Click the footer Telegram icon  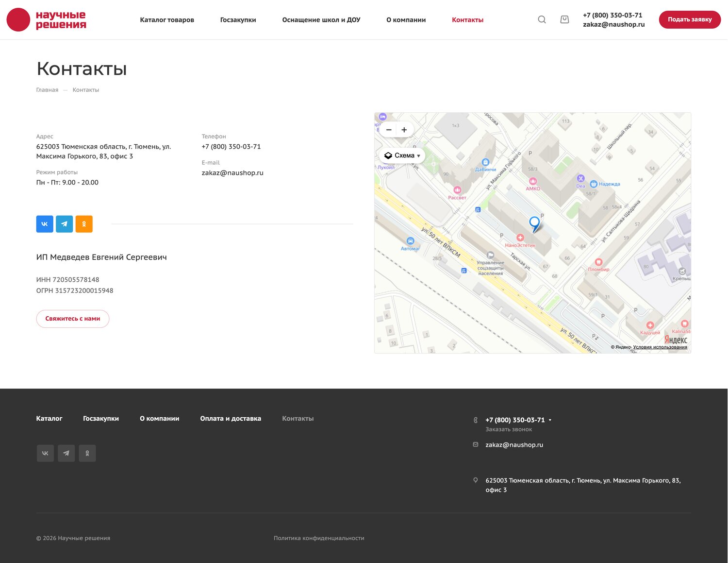pos(66,453)
